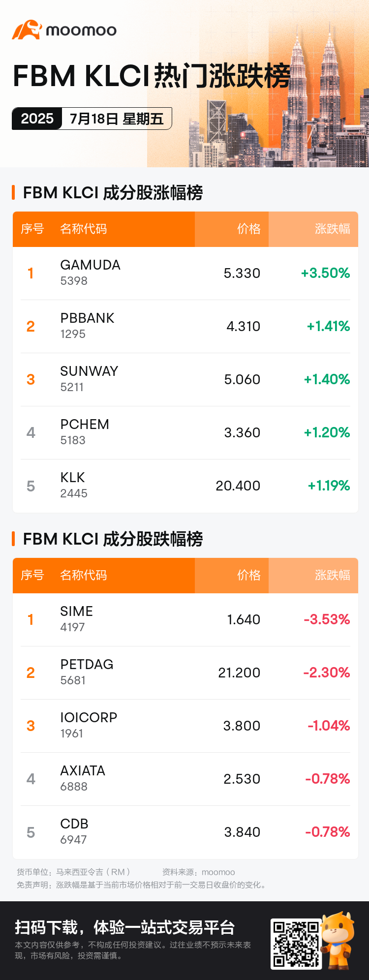Viewport: 369px width, 980px height.
Task: Open the KLK 2445 row
Action: (x=185, y=486)
